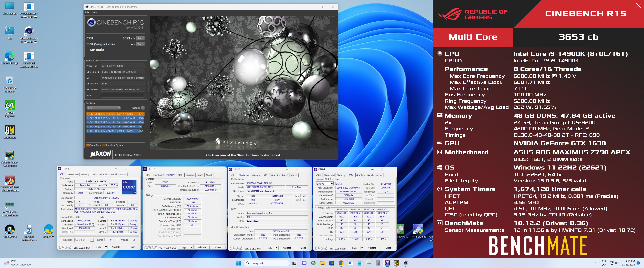Open the weather widget showing 21°C
Viewport: 644px width, 268px height.
[x=17, y=263]
